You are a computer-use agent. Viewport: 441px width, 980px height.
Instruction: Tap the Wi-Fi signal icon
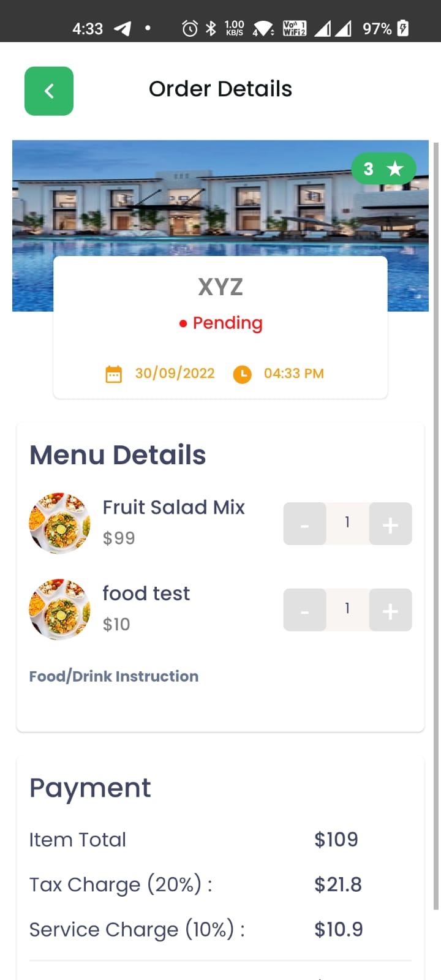[x=263, y=28]
